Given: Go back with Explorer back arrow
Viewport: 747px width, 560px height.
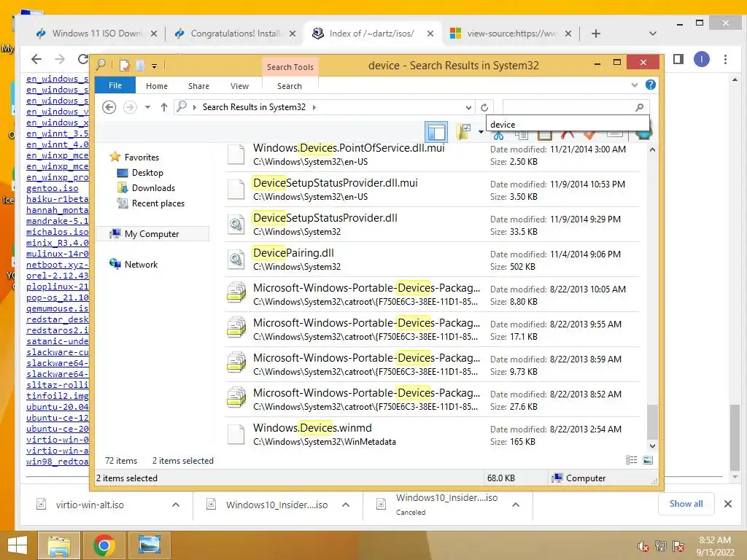Looking at the screenshot, I should 109,107.
